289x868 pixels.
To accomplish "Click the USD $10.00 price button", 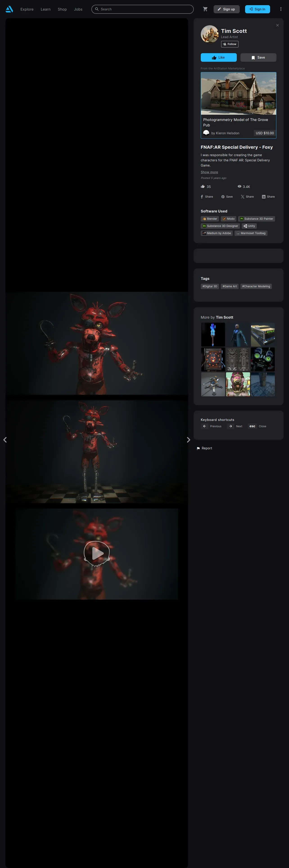I will pyautogui.click(x=265, y=133).
